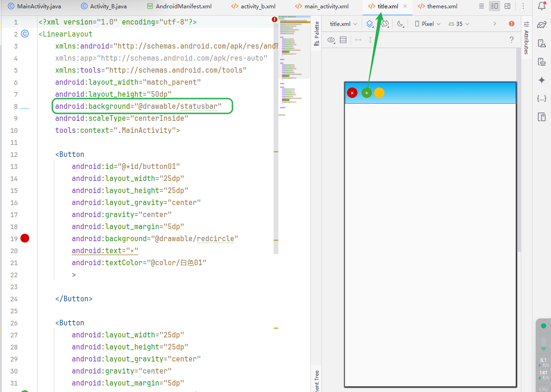Show more design toolbar items chevron
The height and width of the screenshot is (392, 551).
click(495, 24)
